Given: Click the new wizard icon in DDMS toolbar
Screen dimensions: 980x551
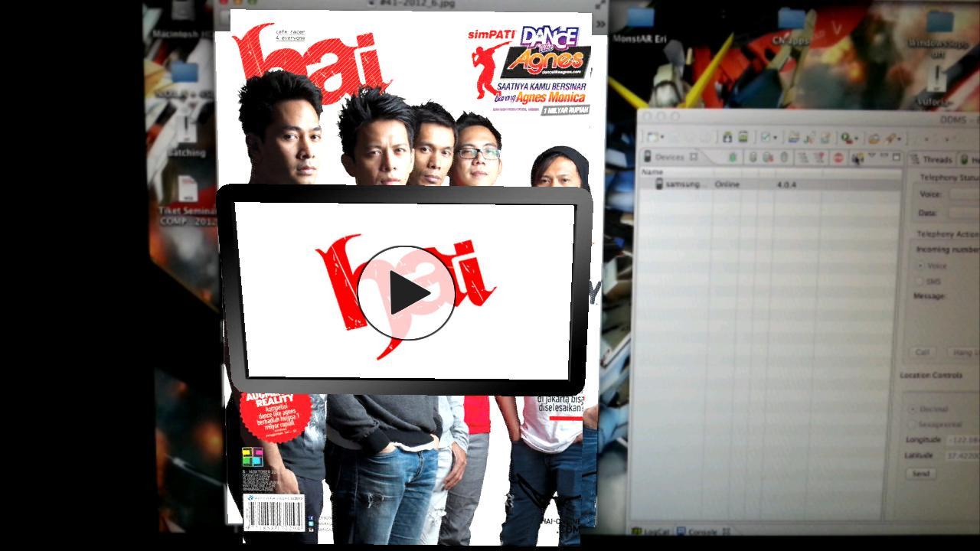Looking at the screenshot, I should (x=652, y=138).
